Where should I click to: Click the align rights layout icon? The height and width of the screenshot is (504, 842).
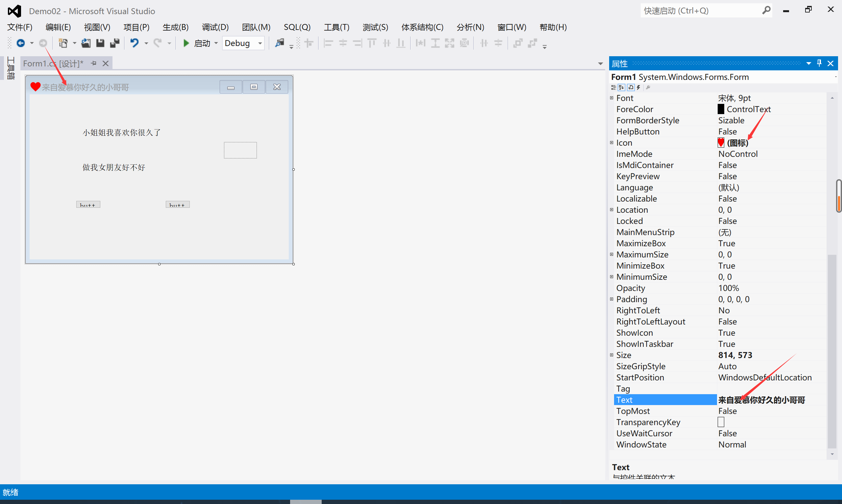tap(358, 43)
